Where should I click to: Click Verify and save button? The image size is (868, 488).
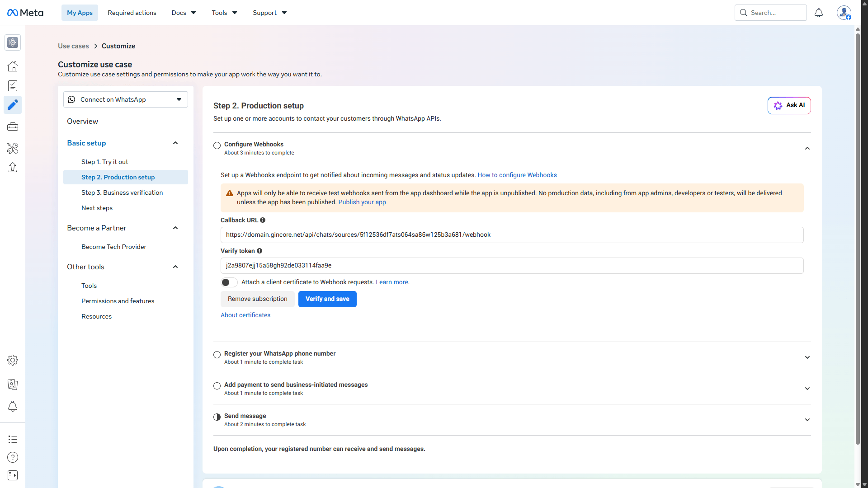point(327,299)
